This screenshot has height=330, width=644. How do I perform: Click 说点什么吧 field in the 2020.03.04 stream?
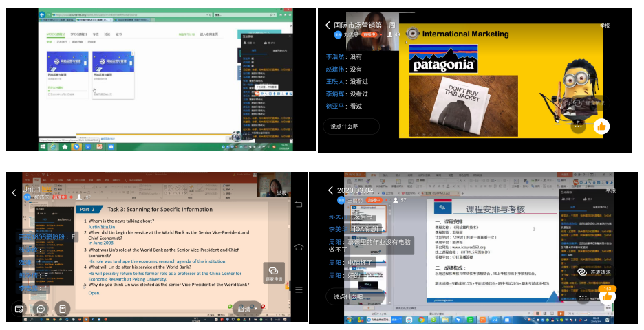pos(354,296)
